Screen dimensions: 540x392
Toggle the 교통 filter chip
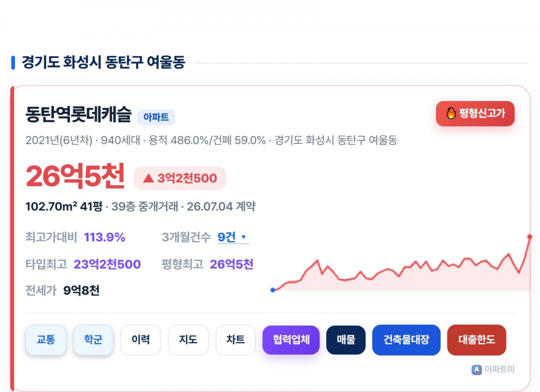(46, 340)
